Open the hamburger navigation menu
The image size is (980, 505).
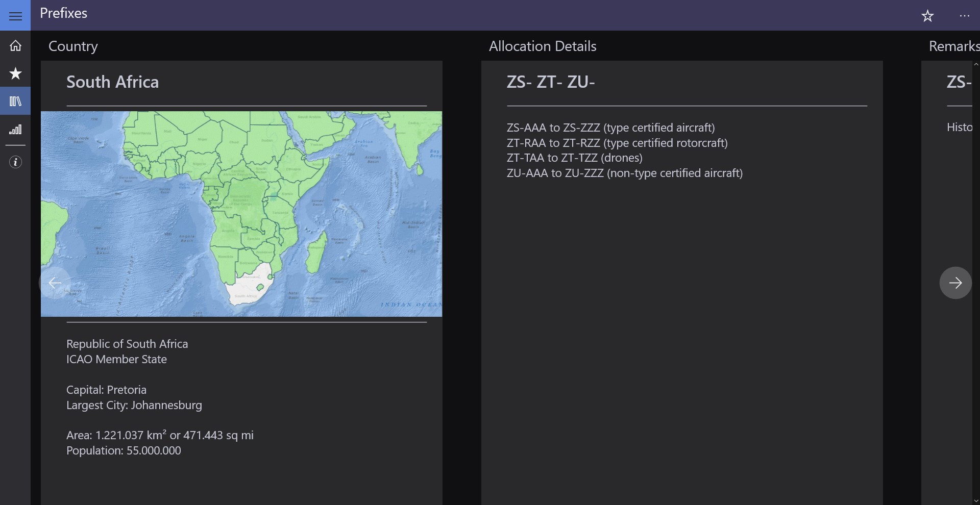[15, 16]
